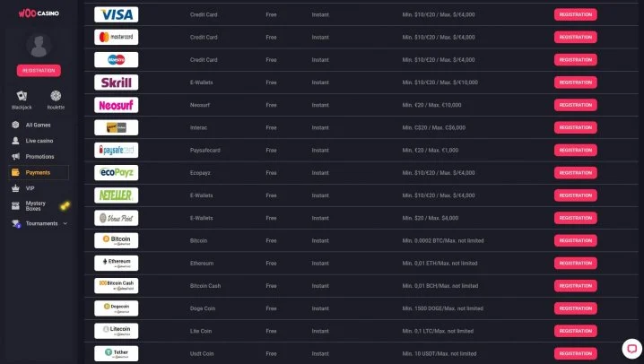Open the Blackjack game shortcut icon
This screenshot has width=644, height=364.
pos(21,96)
